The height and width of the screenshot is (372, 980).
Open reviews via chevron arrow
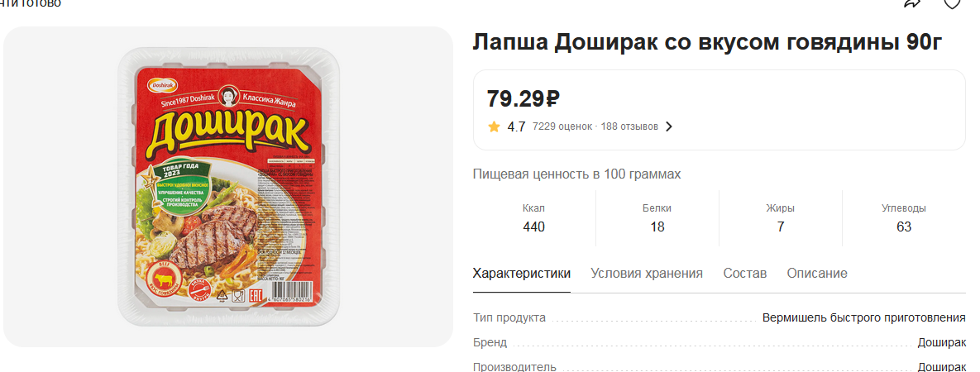(669, 127)
